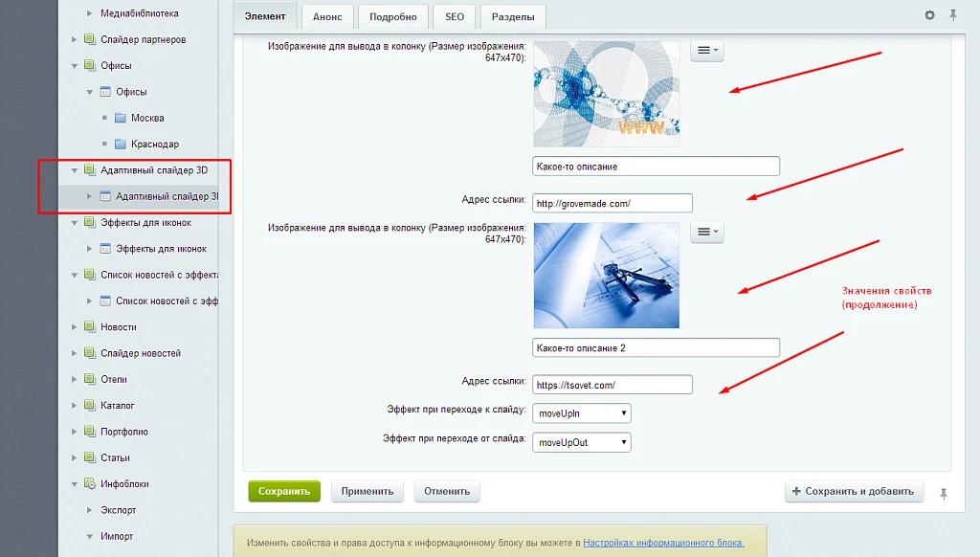The image size is (980, 557).
Task: Click the infoblock icon of Новости
Action: (x=90, y=327)
